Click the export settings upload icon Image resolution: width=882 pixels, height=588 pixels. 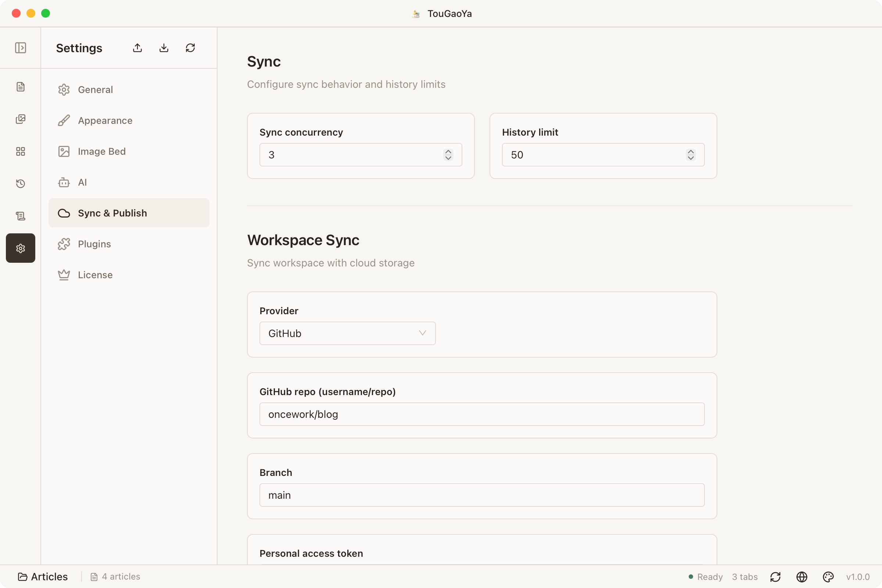pyautogui.click(x=137, y=48)
